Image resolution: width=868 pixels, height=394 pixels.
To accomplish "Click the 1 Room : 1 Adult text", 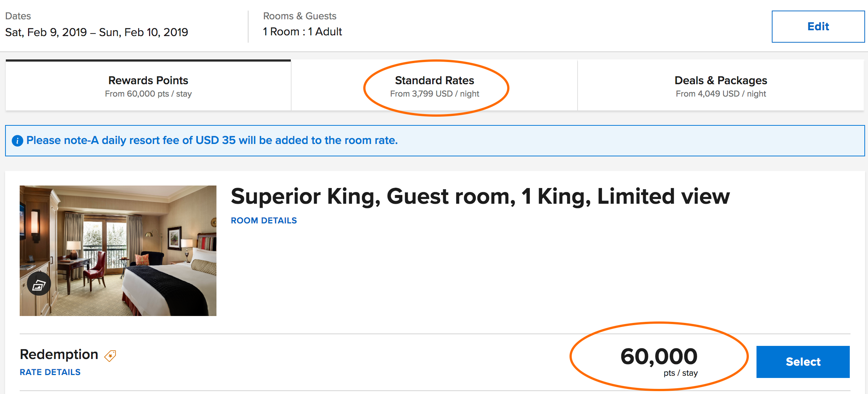I will click(x=302, y=32).
